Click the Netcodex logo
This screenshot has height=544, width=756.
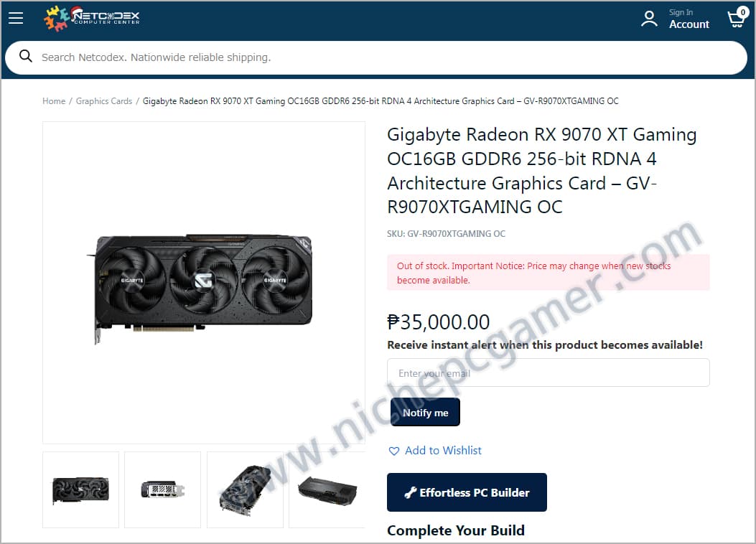coord(92,19)
